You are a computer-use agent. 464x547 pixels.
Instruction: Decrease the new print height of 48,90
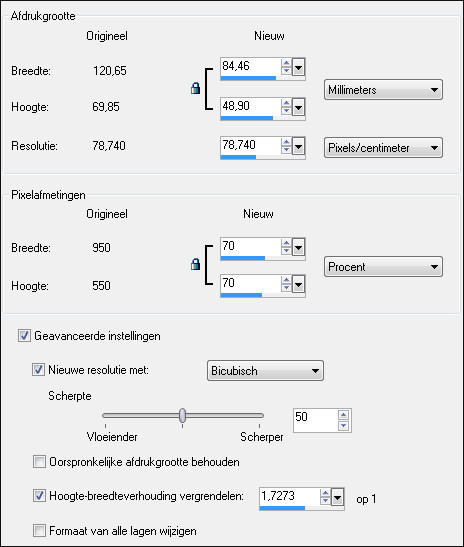point(286,110)
